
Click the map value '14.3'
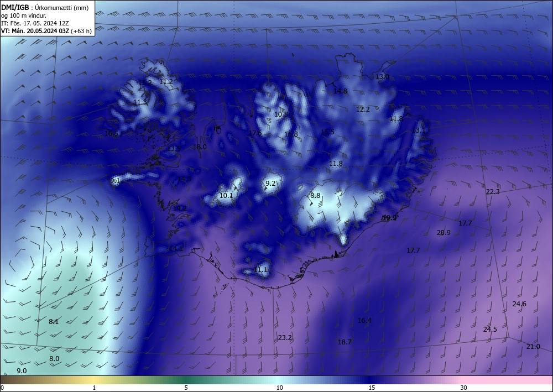pos(184,179)
